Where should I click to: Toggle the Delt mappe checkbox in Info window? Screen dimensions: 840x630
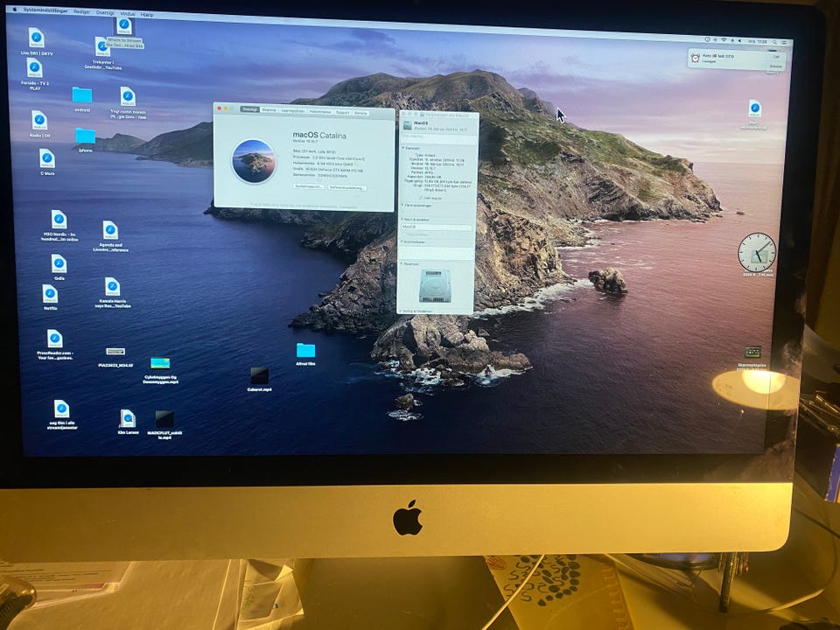(421, 198)
